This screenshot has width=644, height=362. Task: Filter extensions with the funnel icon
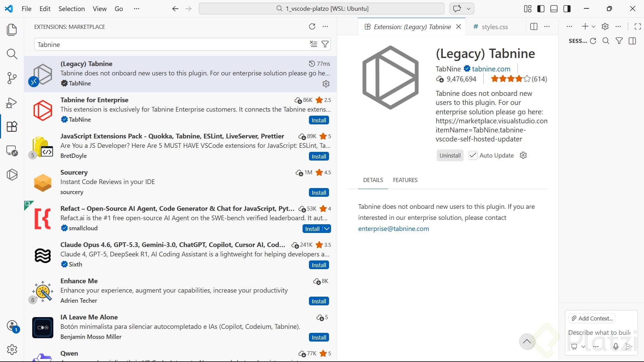coord(325,44)
